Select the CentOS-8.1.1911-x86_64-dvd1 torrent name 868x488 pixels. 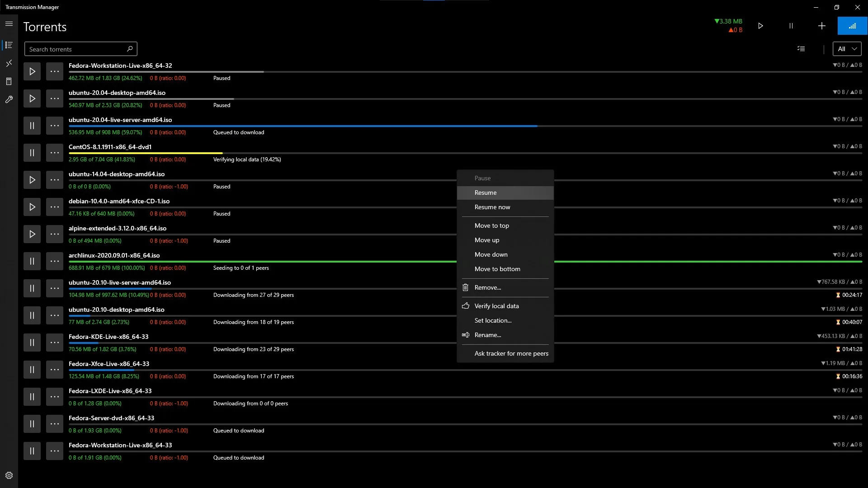(110, 147)
